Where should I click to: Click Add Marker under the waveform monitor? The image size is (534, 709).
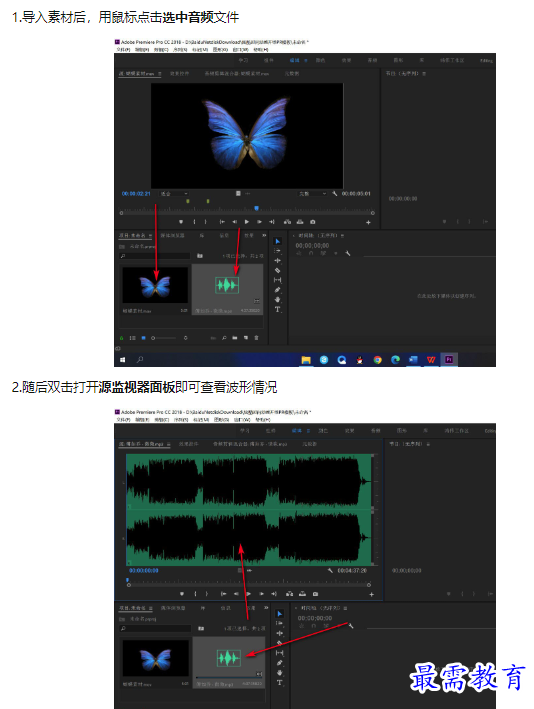pos(182,593)
